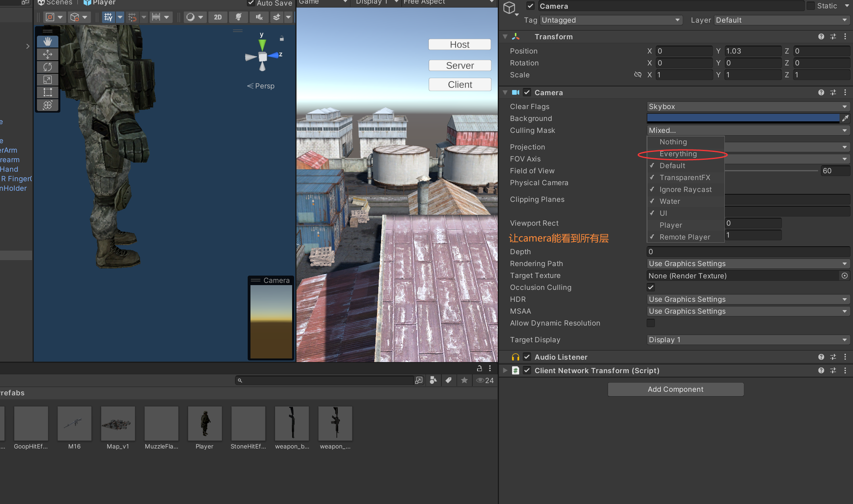Viewport: 853px width, 504px height.
Task: Click the Persp projection label
Action: (261, 86)
